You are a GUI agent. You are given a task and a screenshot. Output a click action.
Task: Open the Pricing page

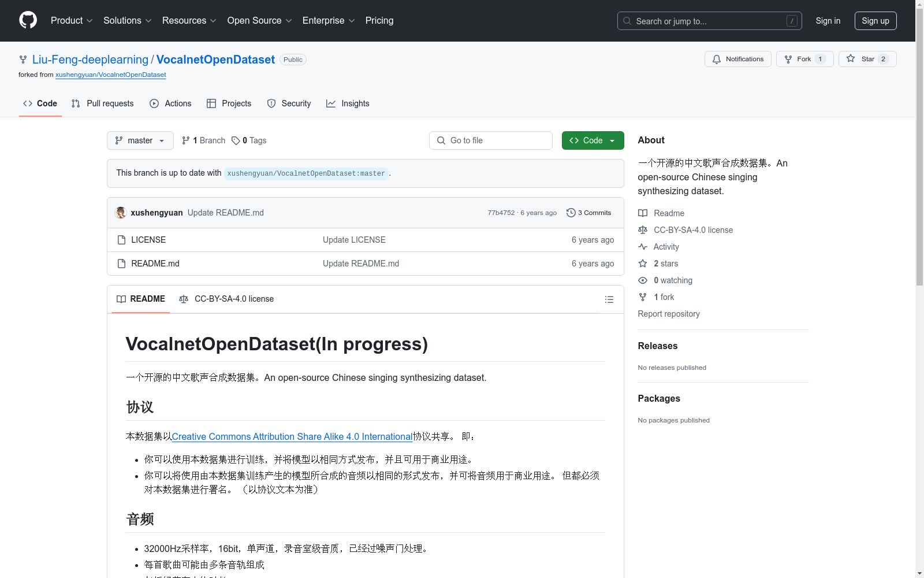pyautogui.click(x=379, y=20)
